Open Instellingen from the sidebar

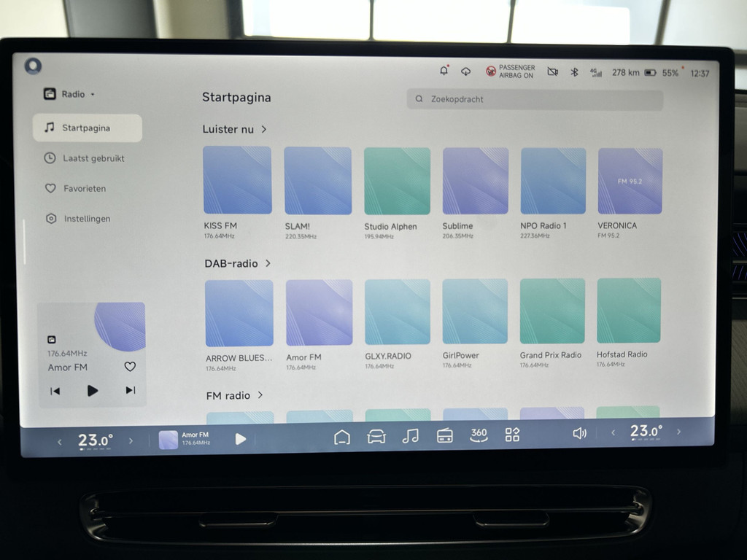pyautogui.click(x=86, y=219)
